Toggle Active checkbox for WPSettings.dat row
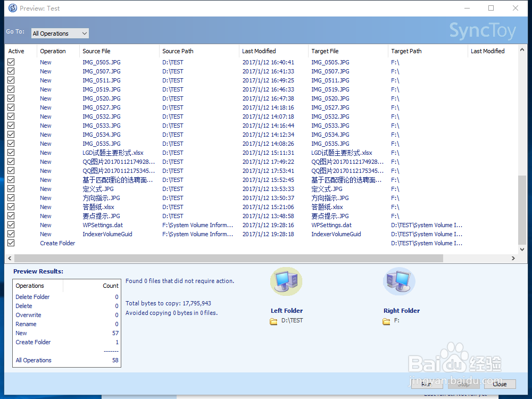Screen dimensions: 532x399 11,225
